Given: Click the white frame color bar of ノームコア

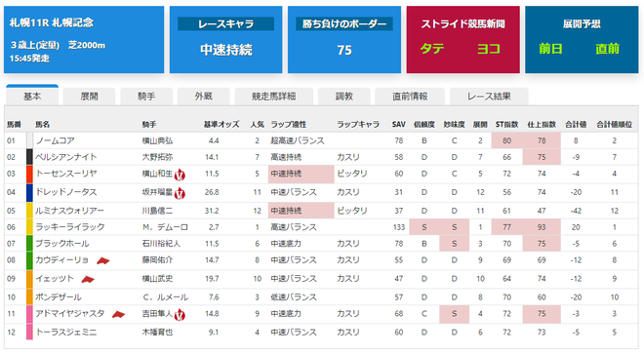Looking at the screenshot, I should point(29,140).
